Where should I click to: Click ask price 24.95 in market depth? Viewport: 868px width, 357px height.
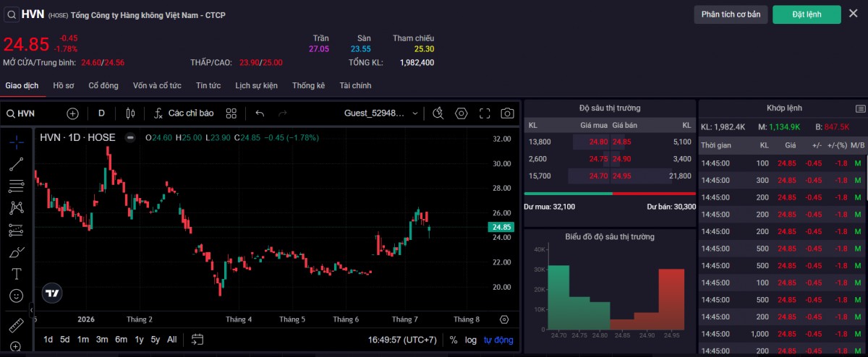coord(622,176)
